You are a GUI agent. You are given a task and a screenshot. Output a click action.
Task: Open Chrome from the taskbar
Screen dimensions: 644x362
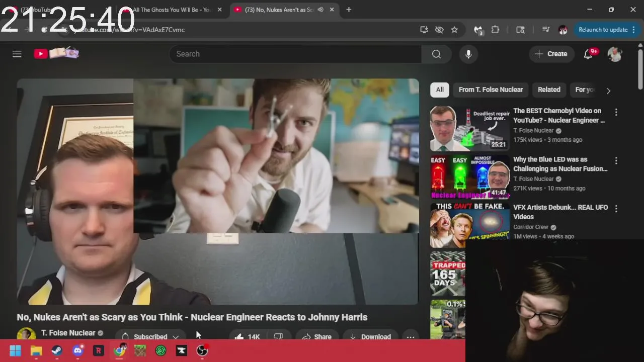click(119, 350)
